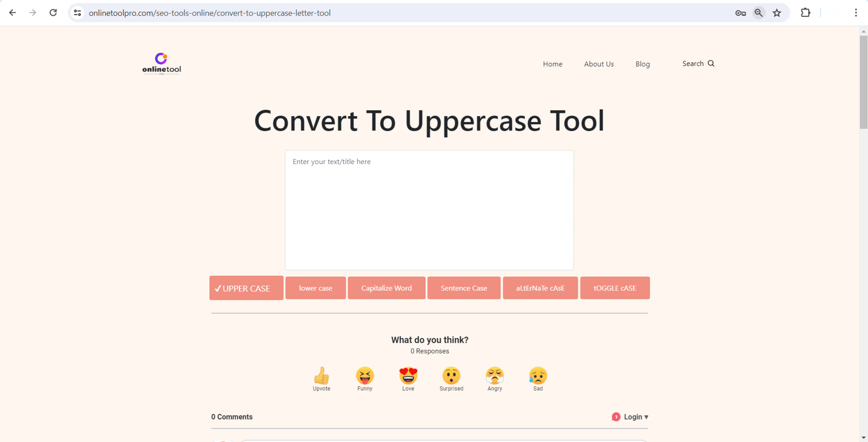Bookmark this page with star icon
The height and width of the screenshot is (442, 868).
tap(777, 13)
